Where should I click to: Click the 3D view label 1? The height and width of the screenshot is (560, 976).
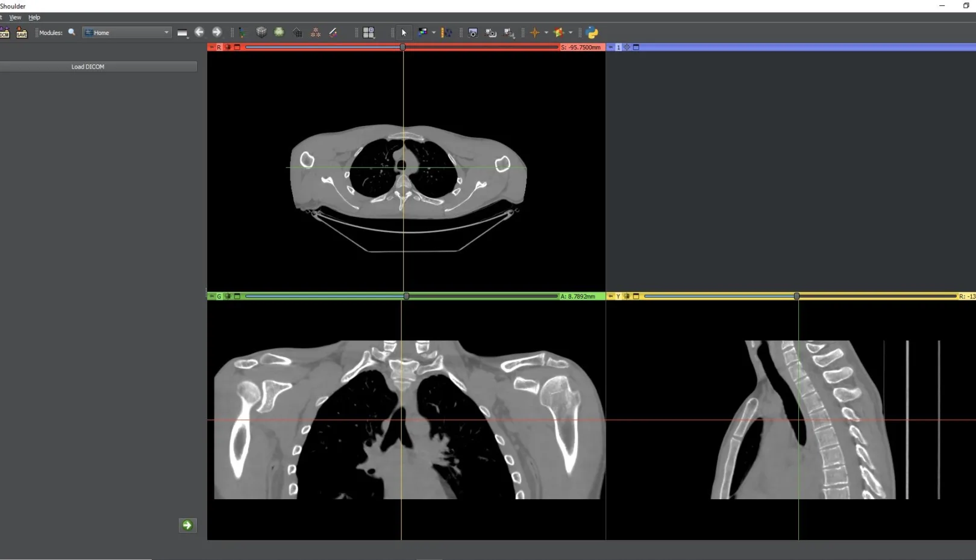pos(618,47)
